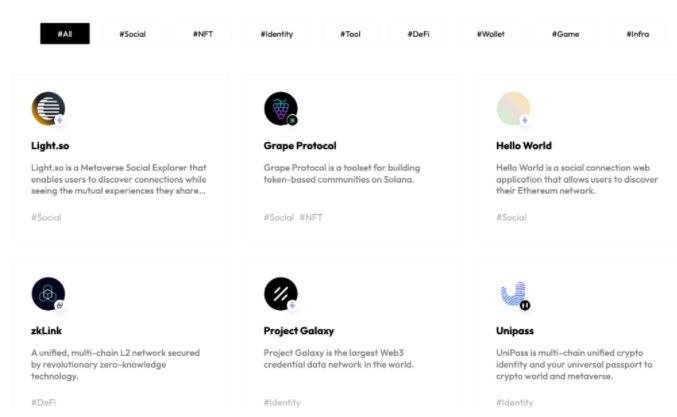Click the Project Galaxy slash logo
This screenshot has height=417, width=677.
tap(281, 294)
